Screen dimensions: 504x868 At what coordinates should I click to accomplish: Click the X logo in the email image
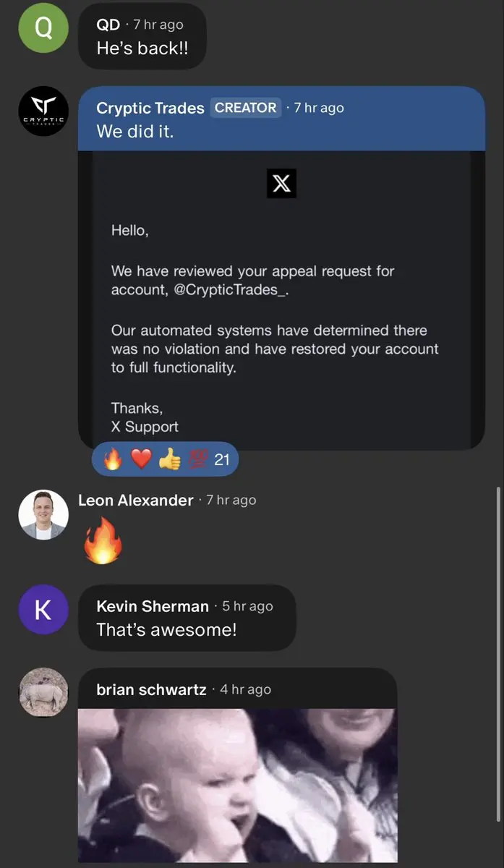(281, 184)
